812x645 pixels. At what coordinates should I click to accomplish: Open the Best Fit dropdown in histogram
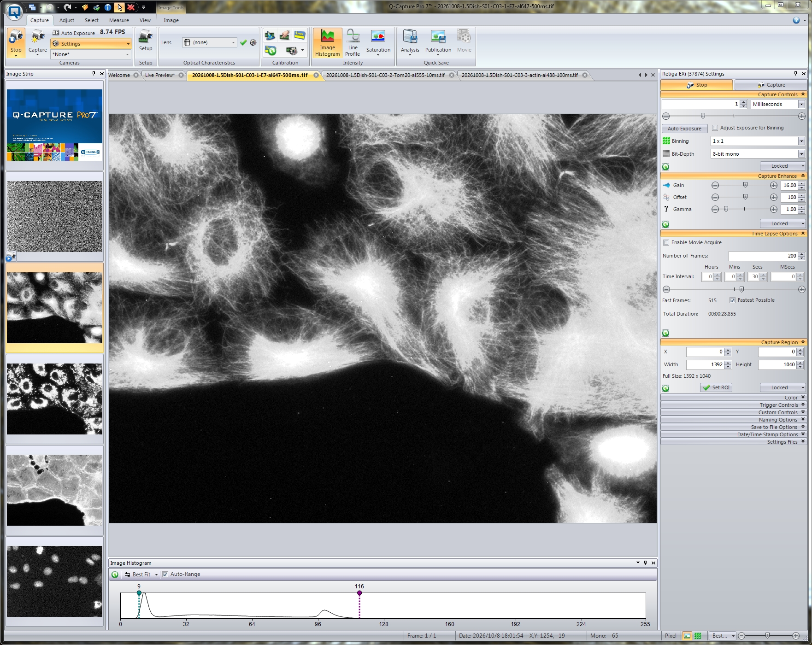[x=156, y=575]
